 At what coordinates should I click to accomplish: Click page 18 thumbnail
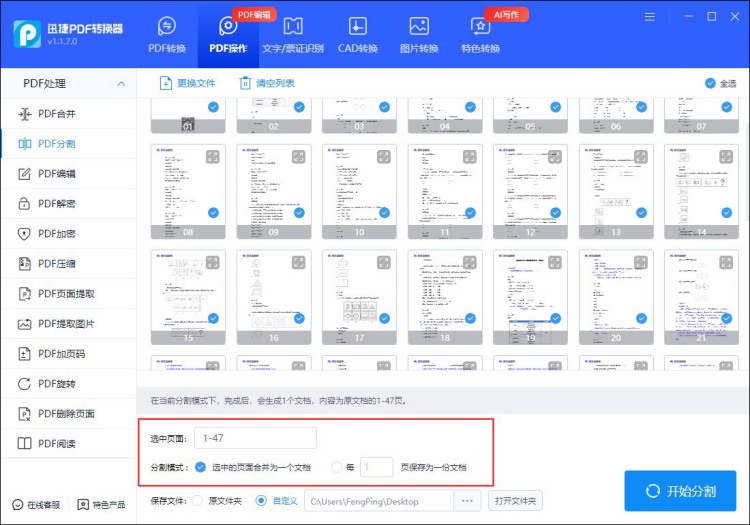click(445, 297)
